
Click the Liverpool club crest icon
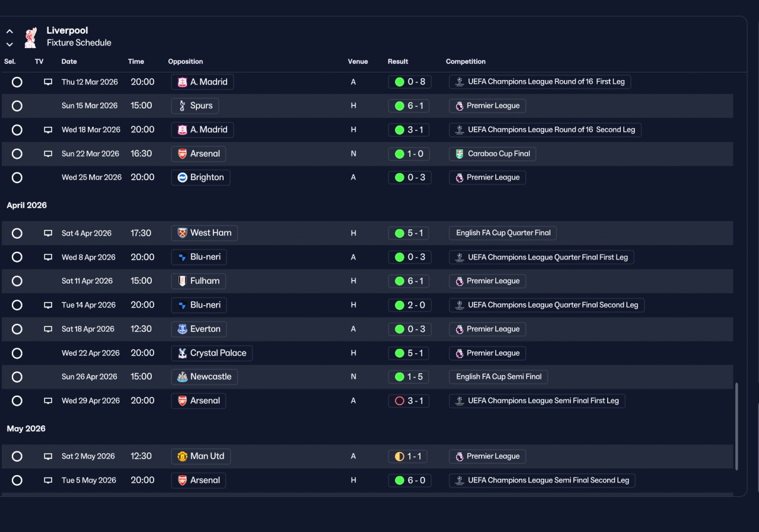tap(30, 37)
